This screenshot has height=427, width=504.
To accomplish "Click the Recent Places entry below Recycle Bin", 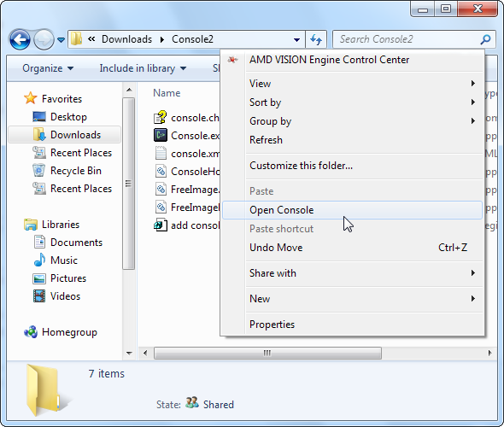I will coord(81,189).
